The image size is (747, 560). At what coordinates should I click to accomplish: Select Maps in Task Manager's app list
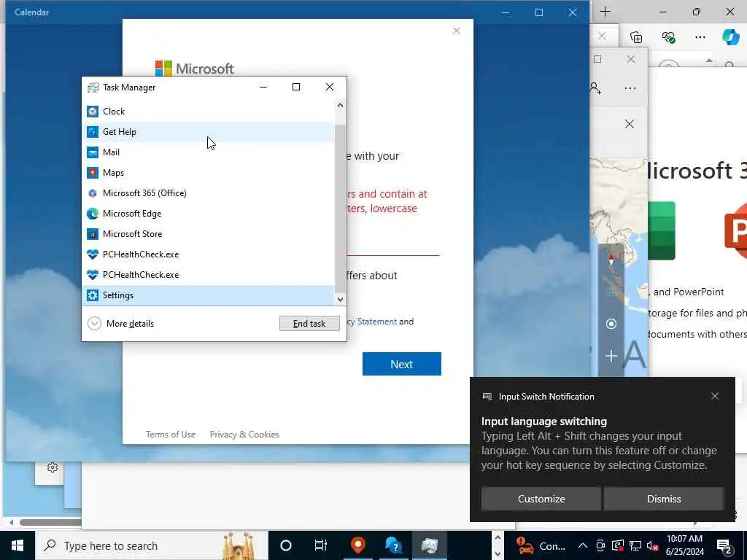208,173
